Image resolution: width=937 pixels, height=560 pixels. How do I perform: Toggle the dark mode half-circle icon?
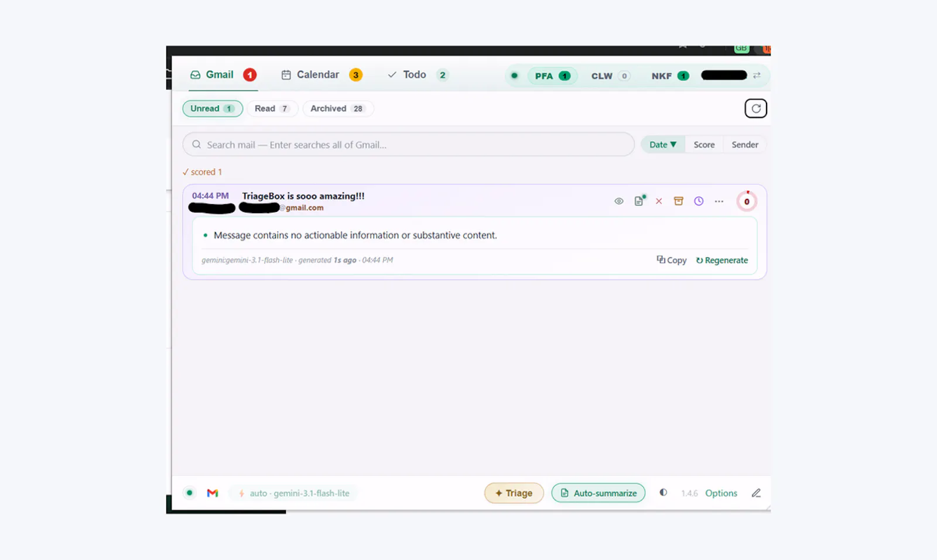[x=663, y=493]
